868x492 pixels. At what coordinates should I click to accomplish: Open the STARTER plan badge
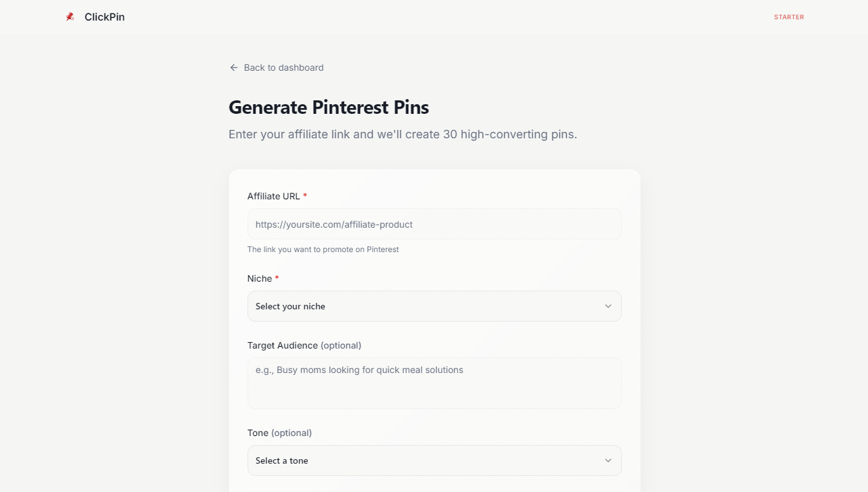(789, 17)
